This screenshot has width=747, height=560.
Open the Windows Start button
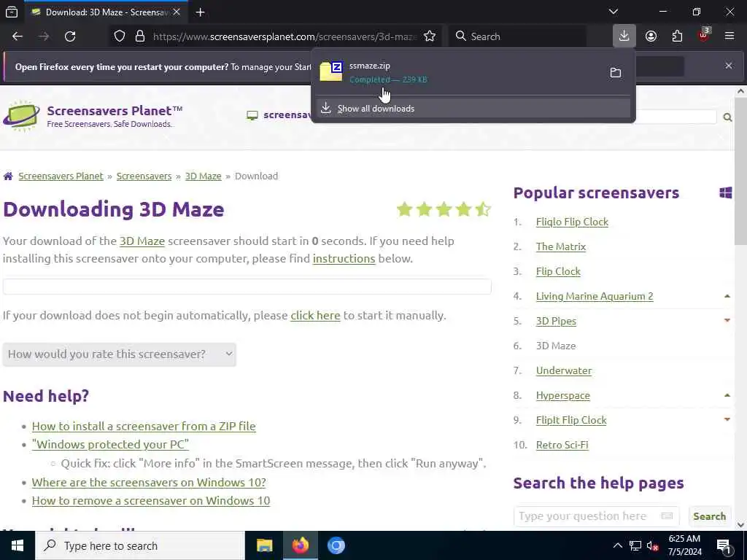point(18,545)
